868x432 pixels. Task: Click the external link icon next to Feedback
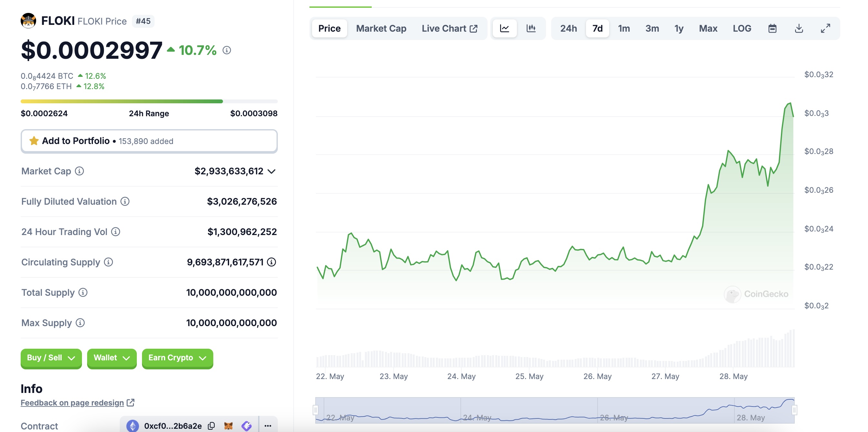(x=130, y=403)
